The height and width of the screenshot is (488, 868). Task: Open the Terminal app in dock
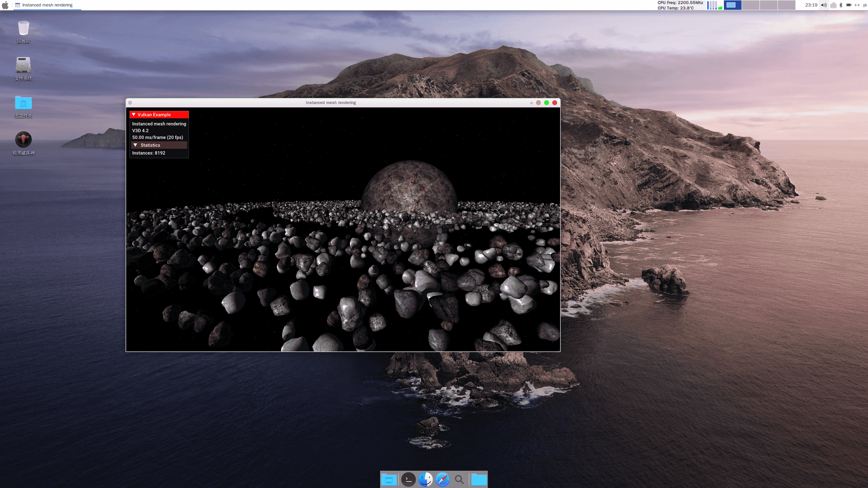[x=407, y=479]
